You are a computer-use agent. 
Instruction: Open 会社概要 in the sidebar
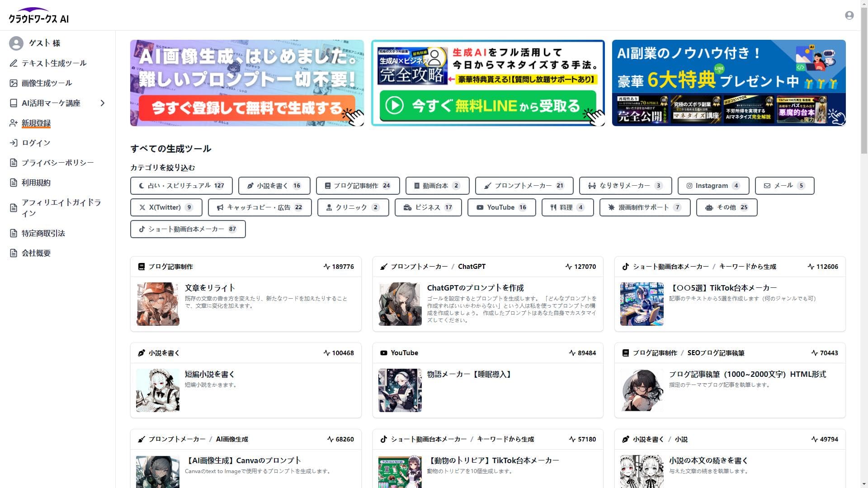(36, 253)
